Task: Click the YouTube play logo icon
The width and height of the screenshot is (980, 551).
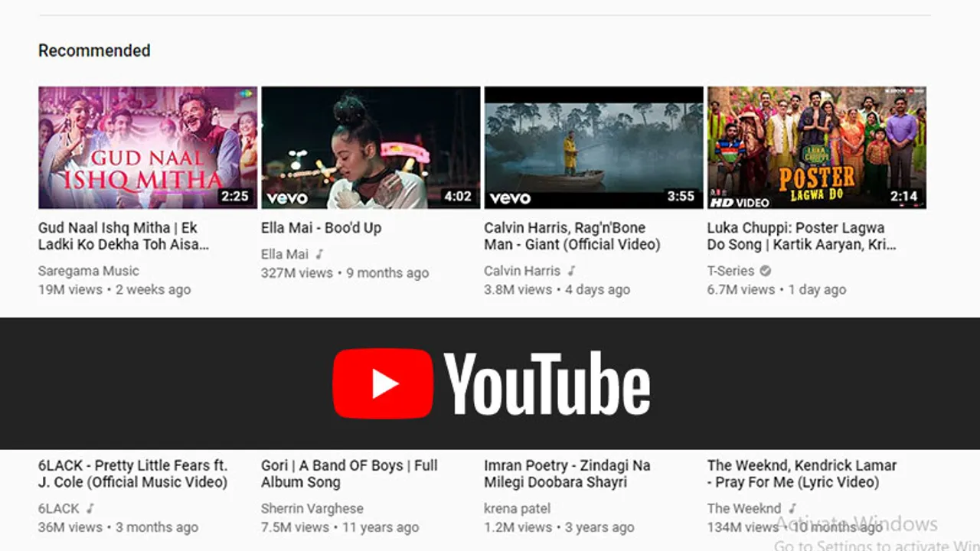Action: coord(383,383)
